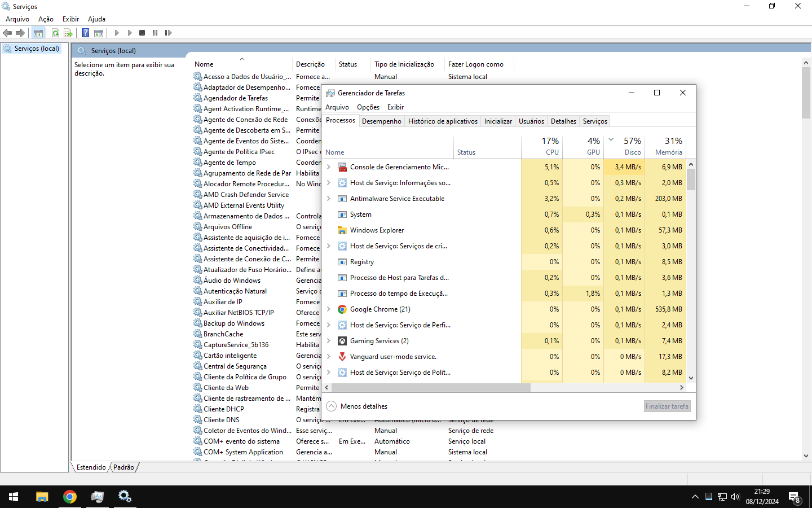Click the Console de Gerenciamento process icon
Image resolution: width=812 pixels, height=508 pixels.
click(x=342, y=167)
